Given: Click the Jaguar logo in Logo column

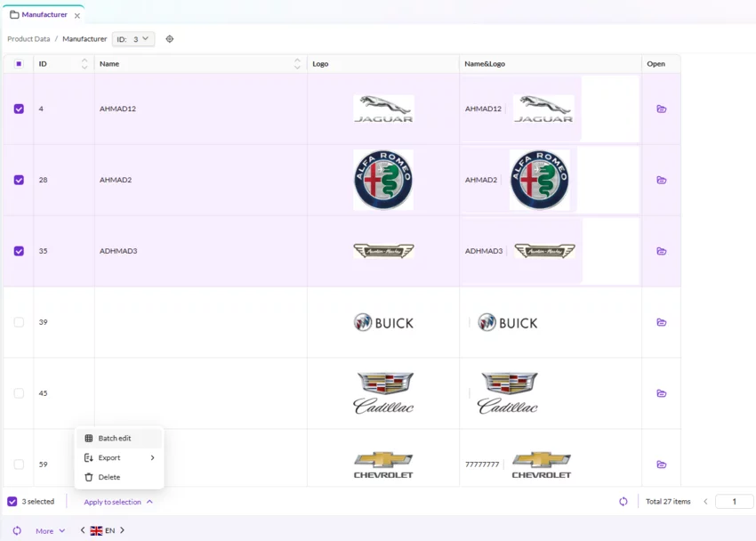Looking at the screenshot, I should click(383, 109).
